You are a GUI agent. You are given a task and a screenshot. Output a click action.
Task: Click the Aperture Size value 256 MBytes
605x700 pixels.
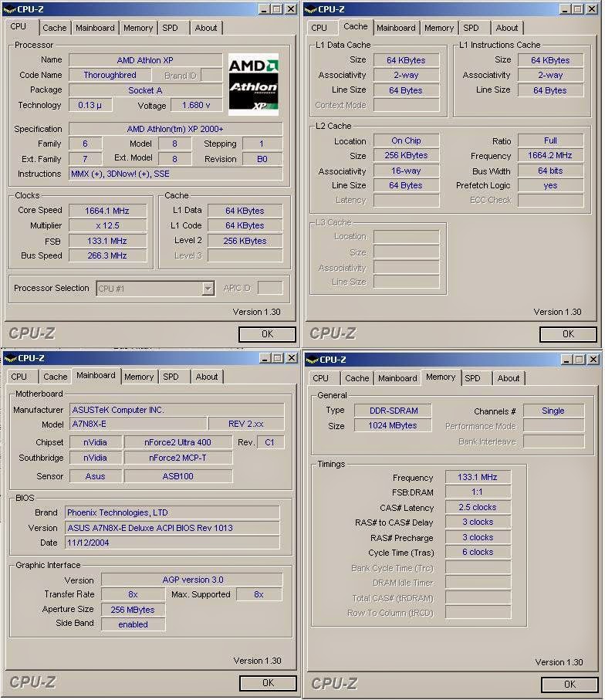coord(133,610)
